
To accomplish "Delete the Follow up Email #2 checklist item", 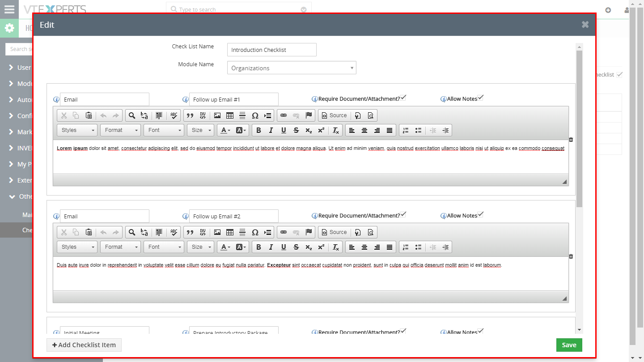I will tap(571, 256).
